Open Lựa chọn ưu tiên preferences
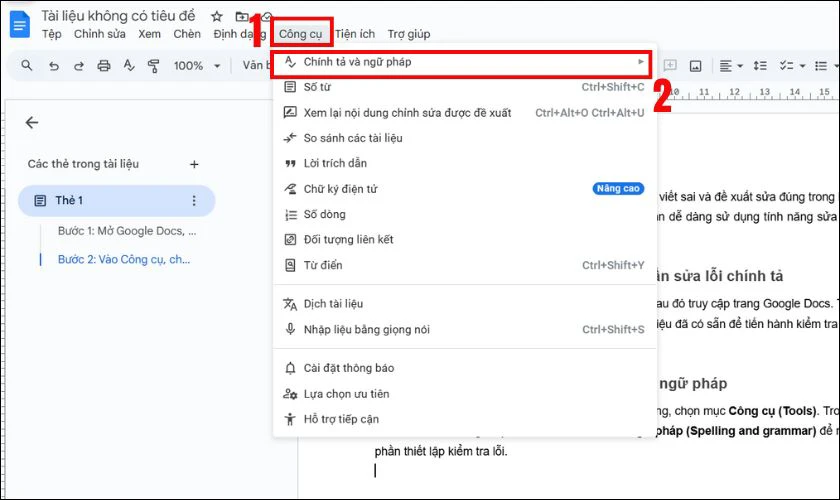 (463, 394)
